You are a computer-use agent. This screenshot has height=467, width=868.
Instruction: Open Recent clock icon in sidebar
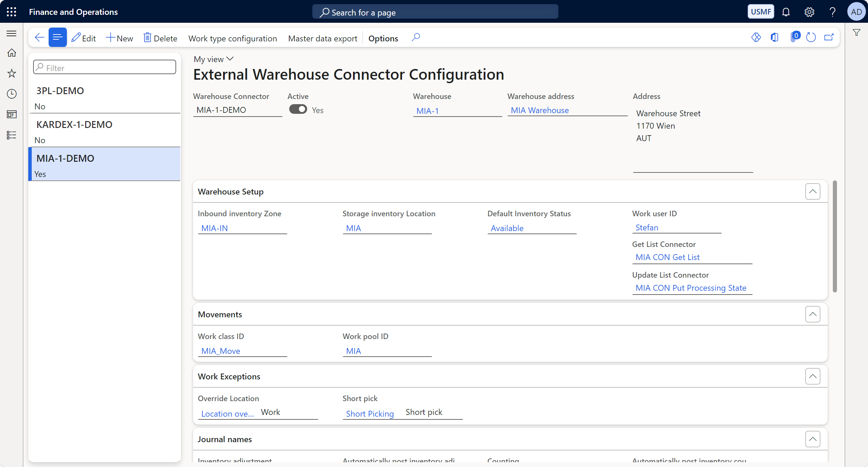click(x=11, y=94)
